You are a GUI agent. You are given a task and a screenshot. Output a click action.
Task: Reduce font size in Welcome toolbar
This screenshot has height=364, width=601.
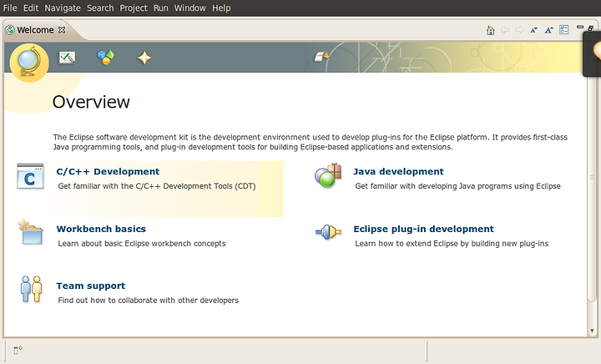534,30
